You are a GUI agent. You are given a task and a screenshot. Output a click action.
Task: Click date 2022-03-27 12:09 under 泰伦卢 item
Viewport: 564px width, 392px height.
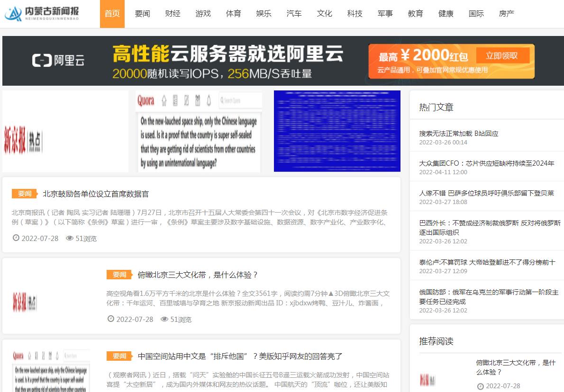[443, 271]
